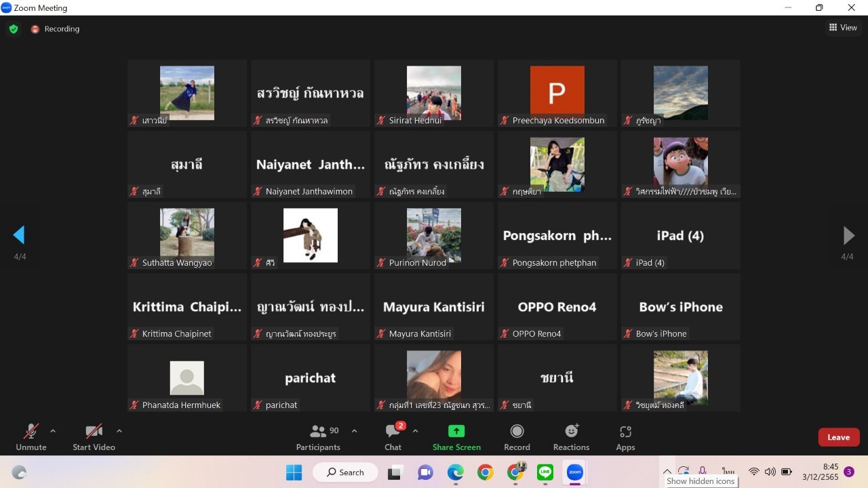The image size is (868, 488).
Task: Leave the meeting
Action: click(838, 437)
